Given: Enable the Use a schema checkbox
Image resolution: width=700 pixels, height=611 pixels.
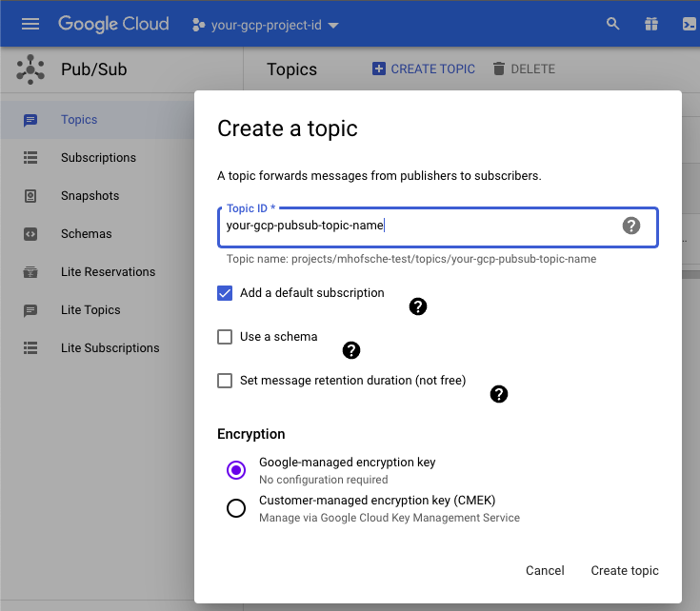Looking at the screenshot, I should [x=225, y=337].
